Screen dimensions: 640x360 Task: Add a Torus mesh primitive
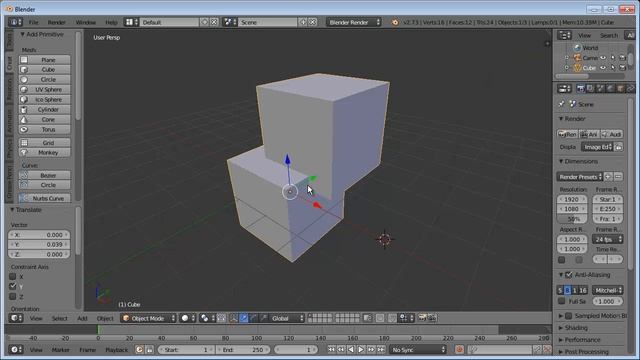[x=44, y=130]
